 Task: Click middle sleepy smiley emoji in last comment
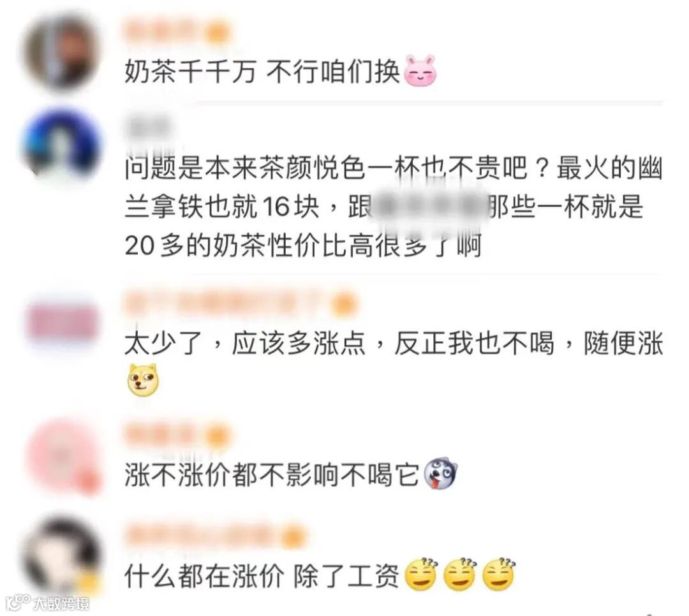pos(459,574)
